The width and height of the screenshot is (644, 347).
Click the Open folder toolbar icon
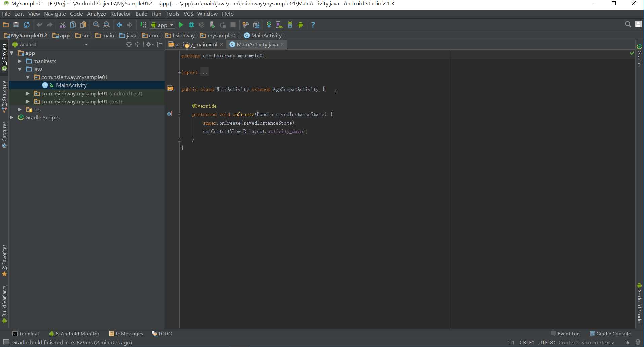pos(6,25)
